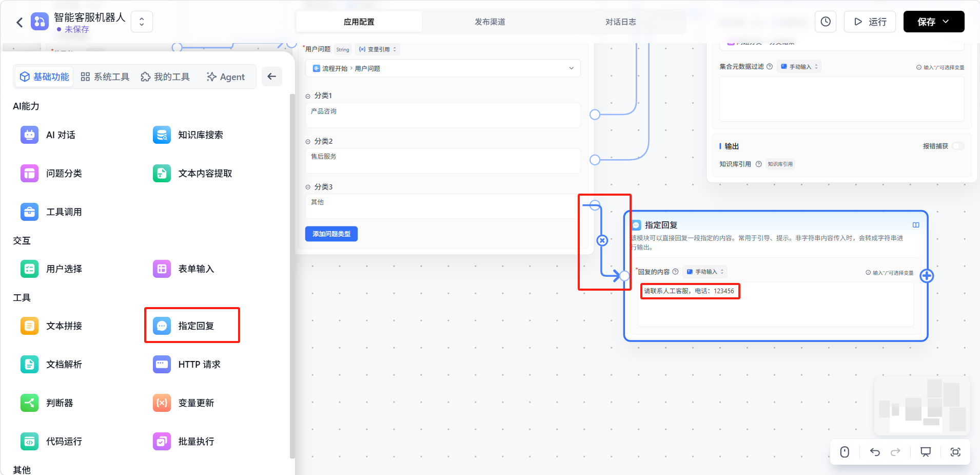This screenshot has width=980, height=475.
Task: Click the undo arrow icon
Action: click(875, 452)
